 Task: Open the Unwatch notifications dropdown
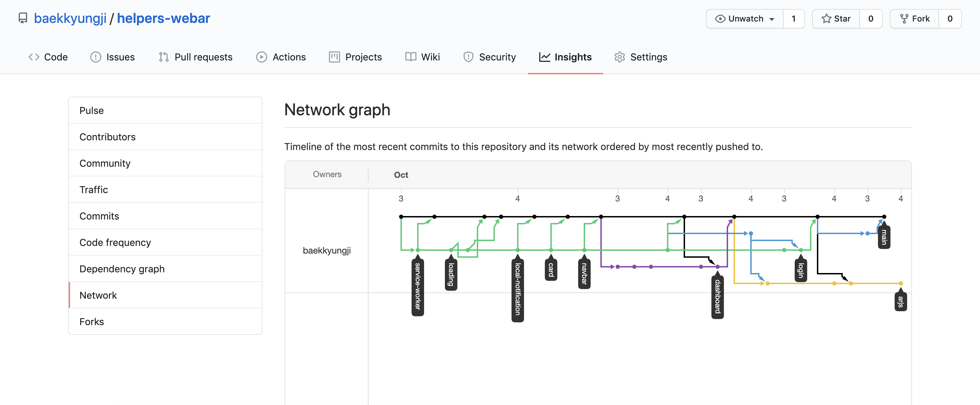[745, 19]
